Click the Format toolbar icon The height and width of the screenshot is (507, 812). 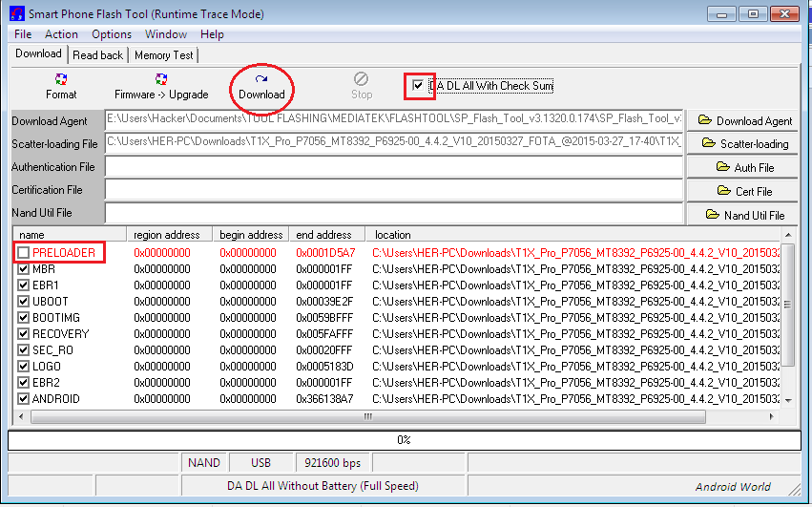click(60, 79)
